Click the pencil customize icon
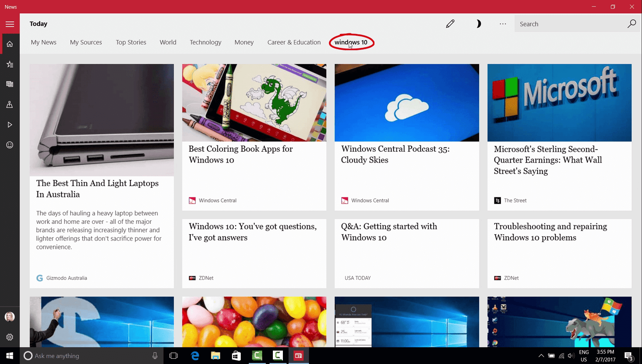This screenshot has width=642, height=364. (x=450, y=24)
